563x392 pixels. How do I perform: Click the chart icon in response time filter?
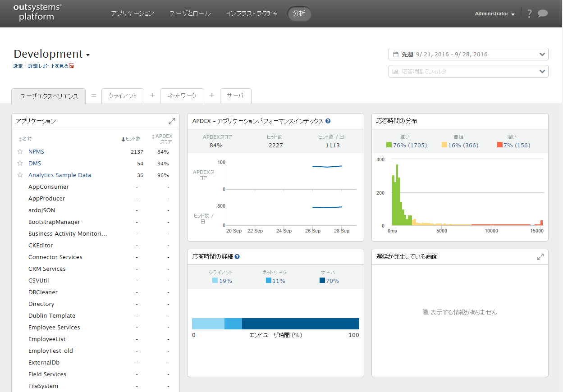pyautogui.click(x=396, y=72)
